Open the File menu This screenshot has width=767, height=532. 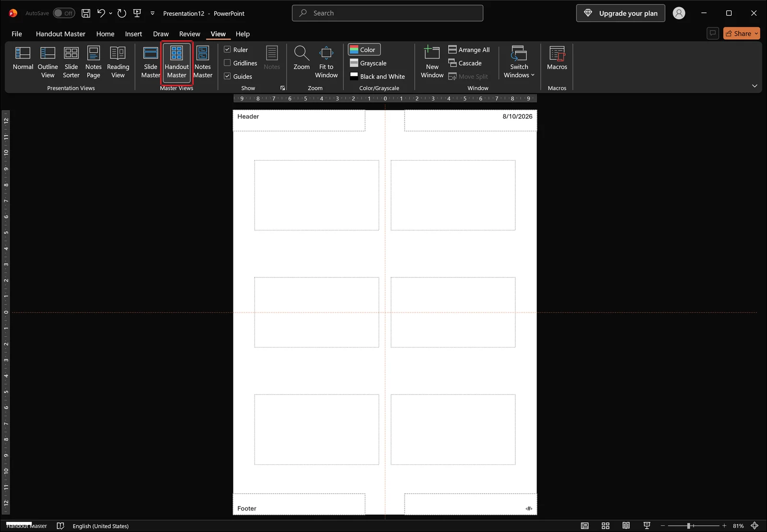[x=17, y=34]
